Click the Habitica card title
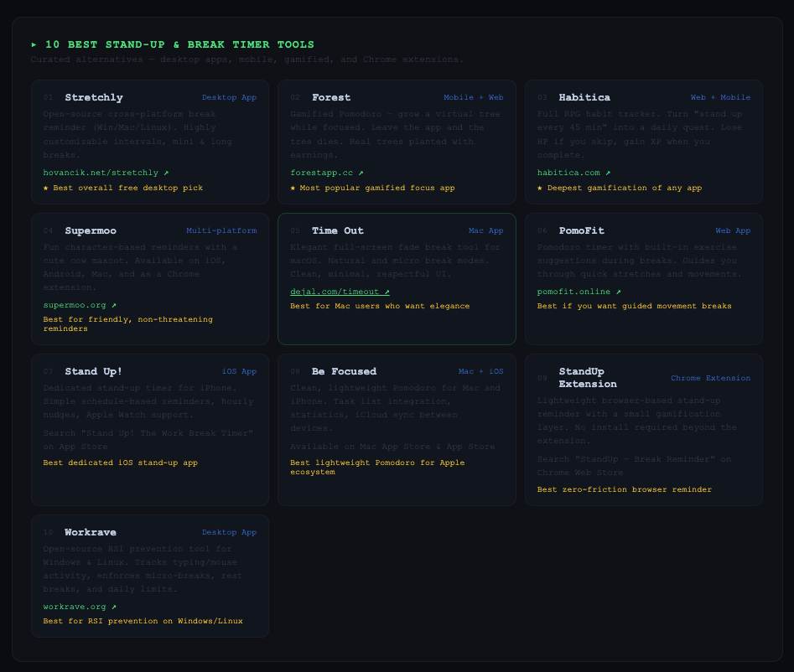The height and width of the screenshot is (672, 794). pos(584,97)
